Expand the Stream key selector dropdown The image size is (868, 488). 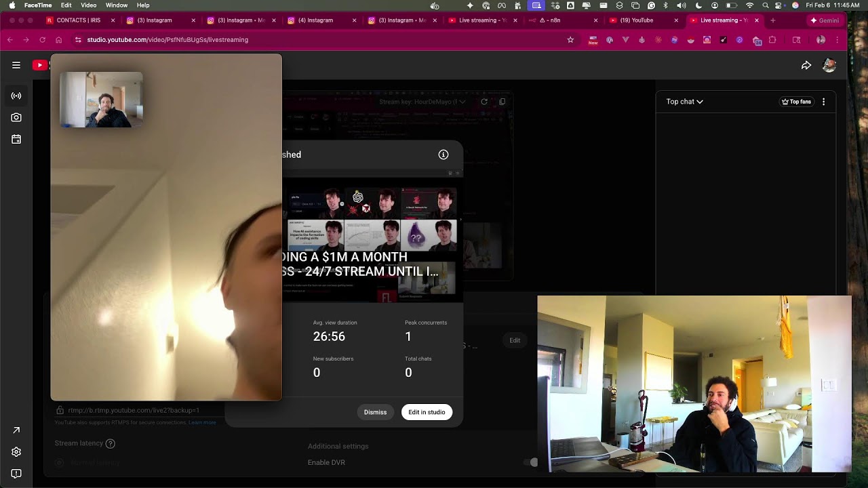[422, 102]
